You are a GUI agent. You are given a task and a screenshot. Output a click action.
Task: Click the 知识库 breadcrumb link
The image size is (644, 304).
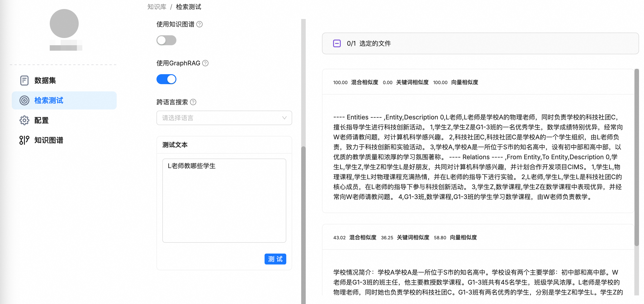click(157, 7)
